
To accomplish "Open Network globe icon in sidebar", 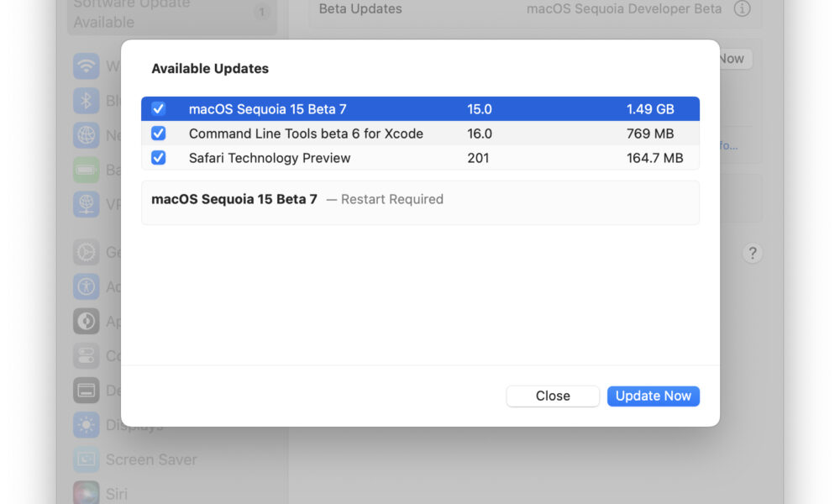I will coord(87,135).
